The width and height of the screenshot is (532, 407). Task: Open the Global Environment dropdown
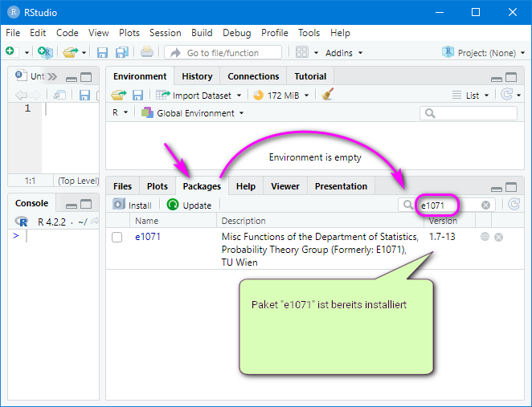(192, 113)
